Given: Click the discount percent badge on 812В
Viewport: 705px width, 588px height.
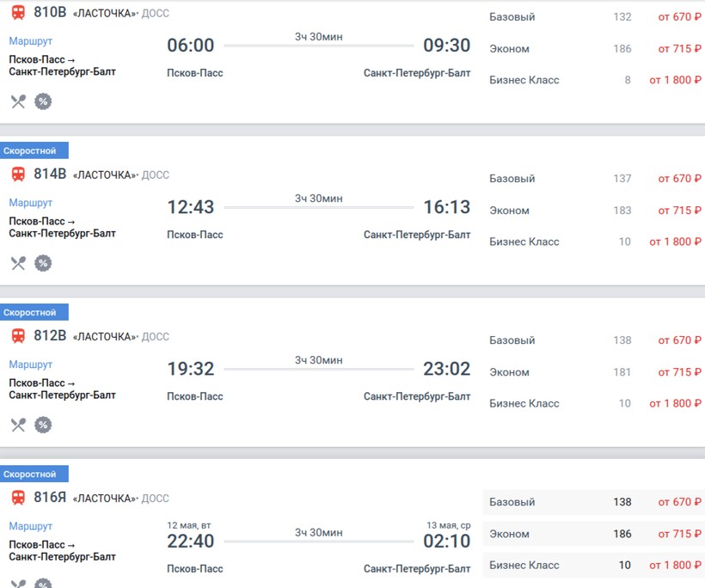Looking at the screenshot, I should [43, 425].
